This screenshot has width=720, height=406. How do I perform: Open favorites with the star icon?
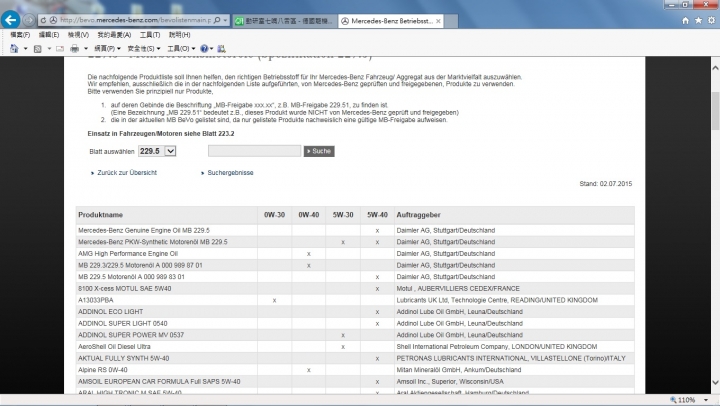[x=698, y=20]
